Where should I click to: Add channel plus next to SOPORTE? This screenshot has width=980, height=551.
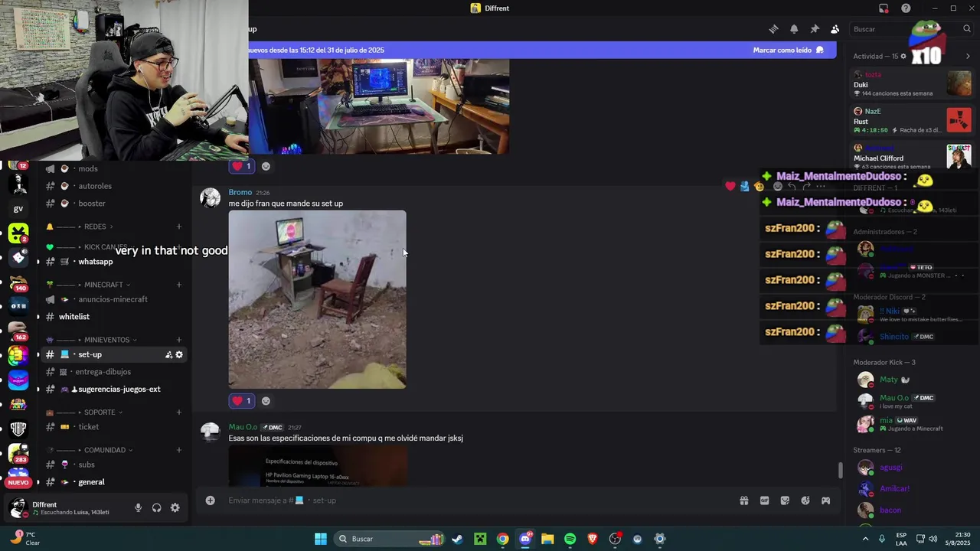click(179, 412)
